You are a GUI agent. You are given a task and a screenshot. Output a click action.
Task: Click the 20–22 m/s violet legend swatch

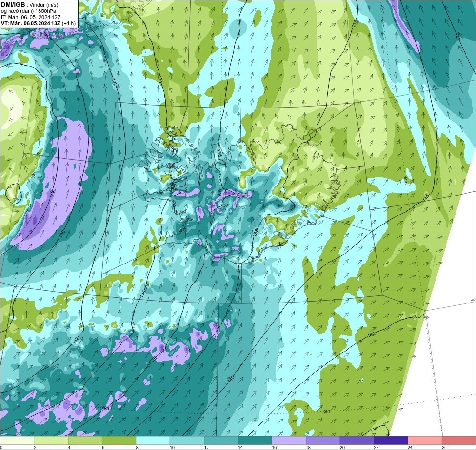point(357,440)
